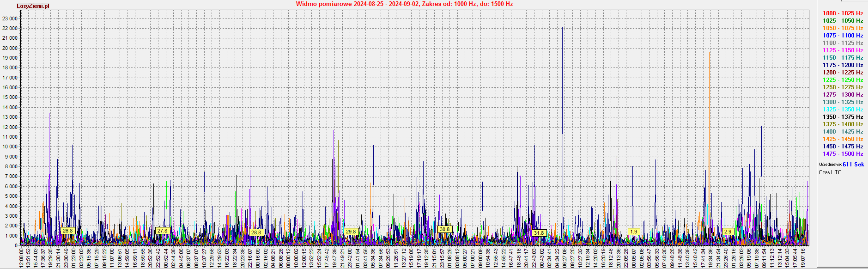
Task: Click the 27.8 date marker
Action: pos(163,231)
